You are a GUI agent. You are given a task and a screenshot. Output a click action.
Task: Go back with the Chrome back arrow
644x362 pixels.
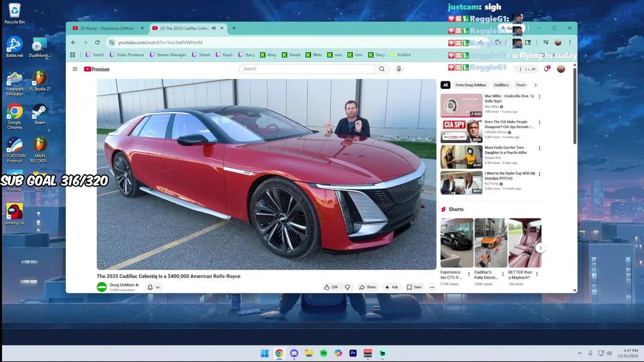pos(73,42)
